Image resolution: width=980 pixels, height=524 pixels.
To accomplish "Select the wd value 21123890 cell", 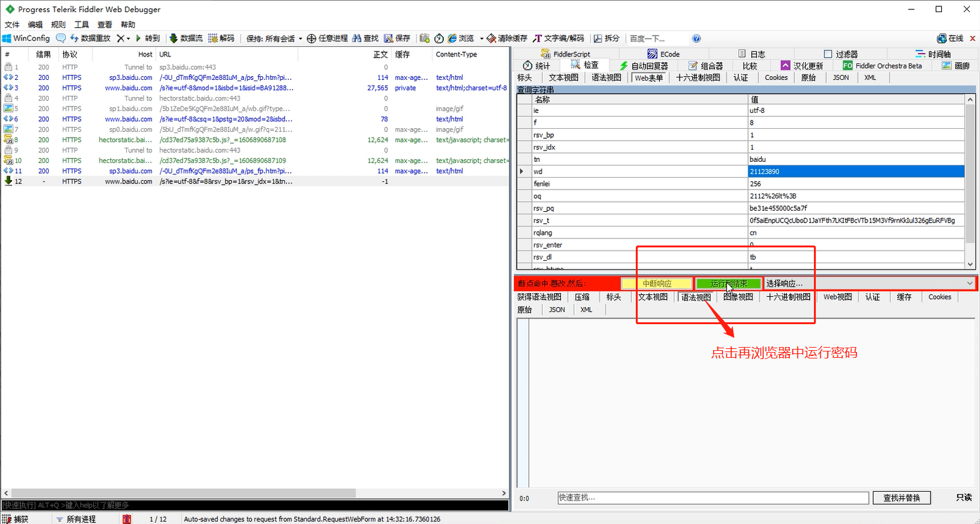I will pyautogui.click(x=856, y=171).
